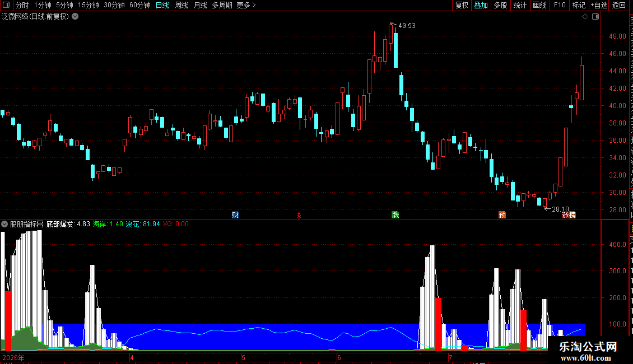Switch to the 15分钟 period
Screen dimensions: 633x364
[x=89, y=5]
